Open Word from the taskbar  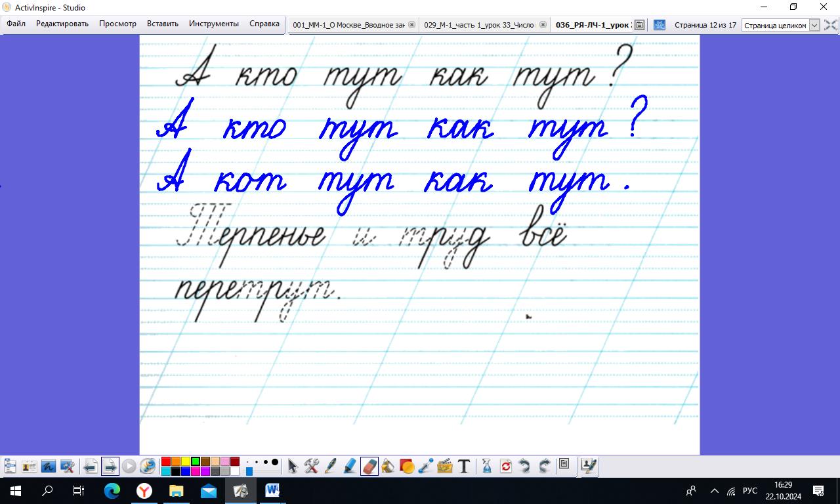[x=272, y=490]
